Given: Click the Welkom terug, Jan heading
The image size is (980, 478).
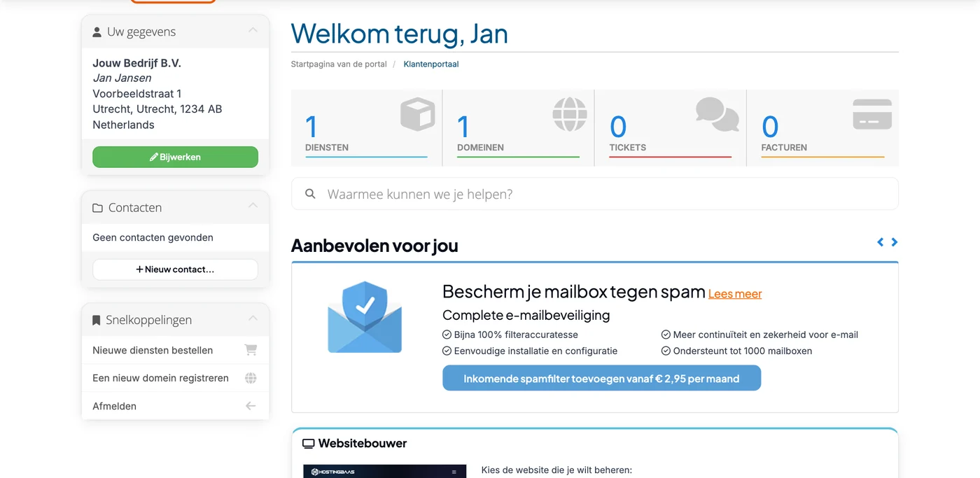Looking at the screenshot, I should click(400, 34).
